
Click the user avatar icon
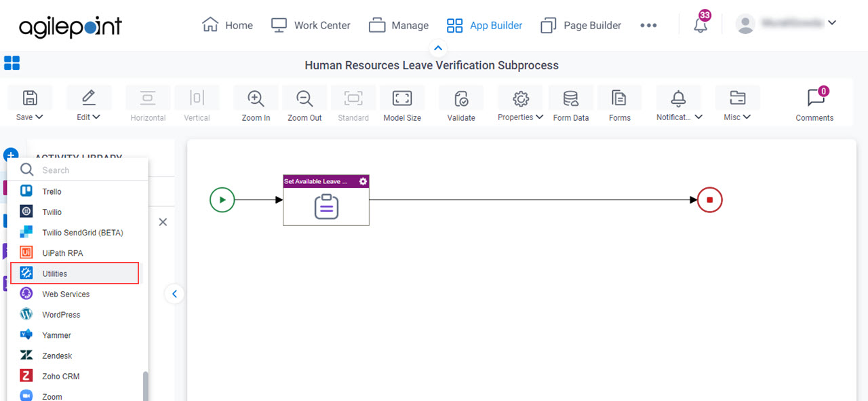[x=745, y=24]
